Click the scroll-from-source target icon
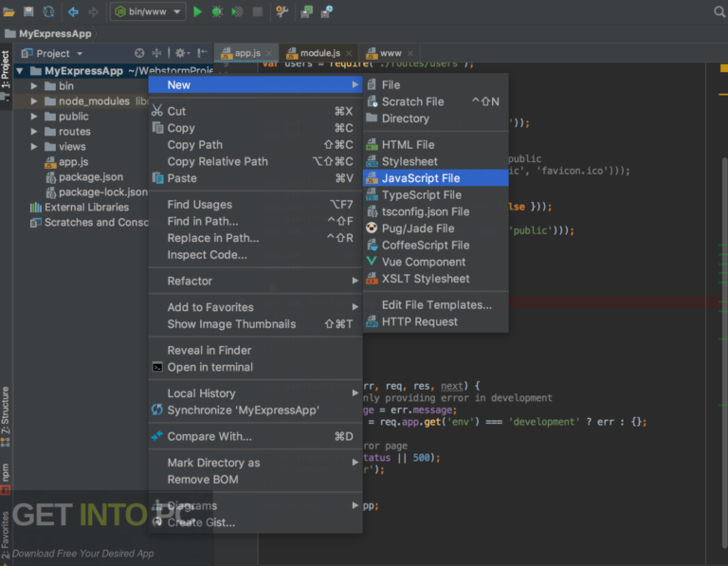728x566 pixels. pyautogui.click(x=138, y=53)
